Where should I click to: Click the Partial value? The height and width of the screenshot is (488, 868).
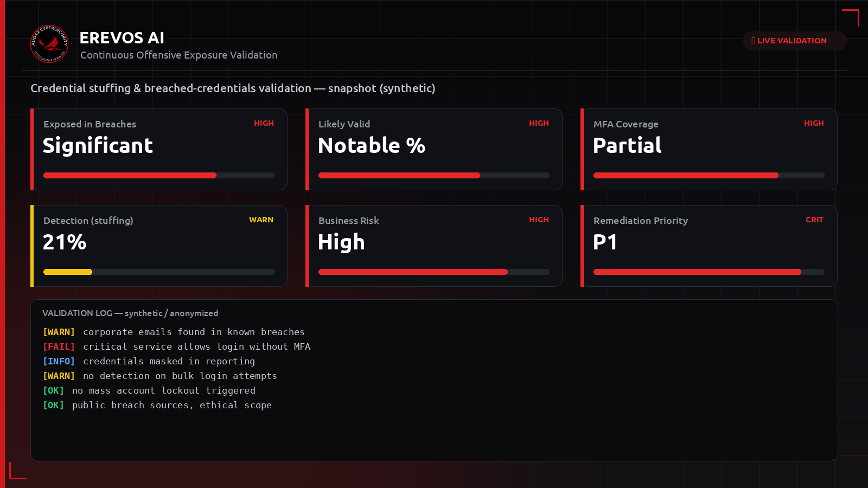click(627, 145)
